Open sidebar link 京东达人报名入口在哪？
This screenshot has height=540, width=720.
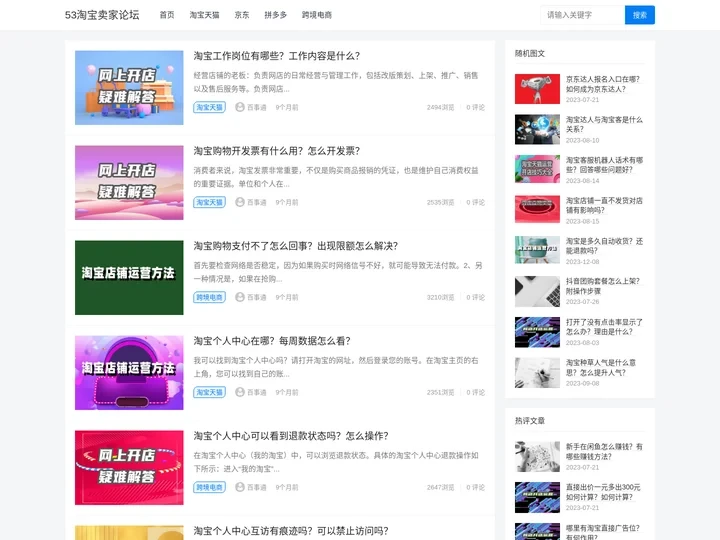coord(603,84)
